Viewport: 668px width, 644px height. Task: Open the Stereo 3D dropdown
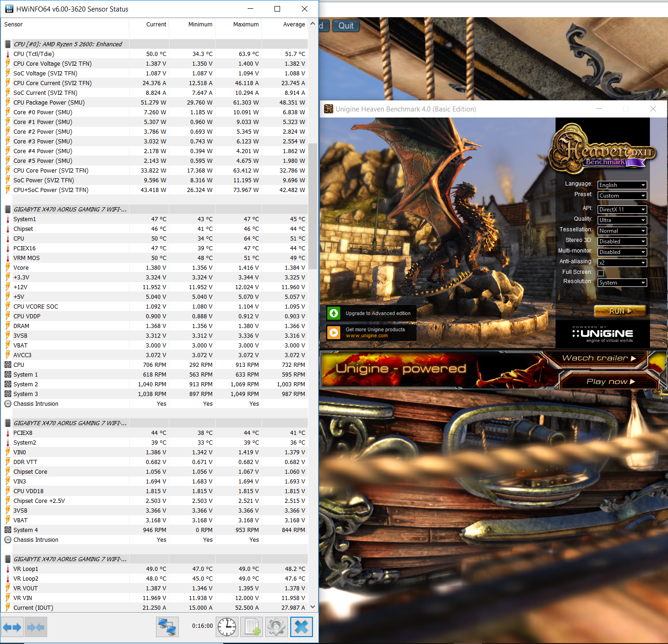622,241
